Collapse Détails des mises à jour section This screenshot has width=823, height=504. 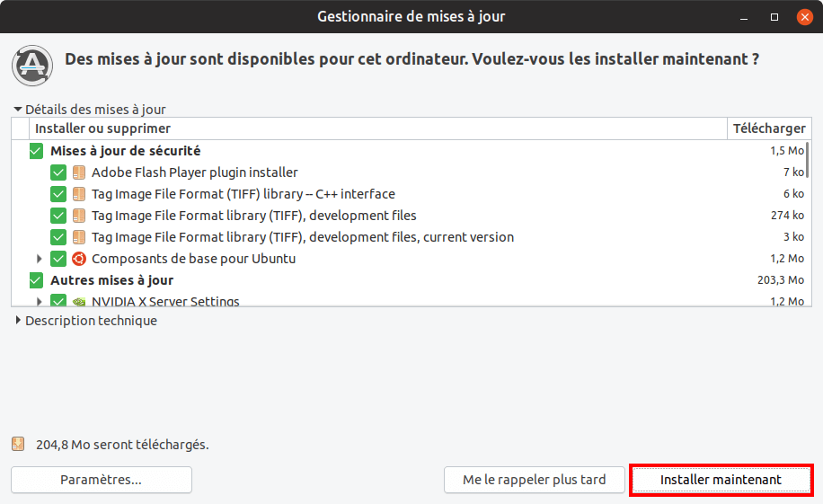[x=18, y=110]
